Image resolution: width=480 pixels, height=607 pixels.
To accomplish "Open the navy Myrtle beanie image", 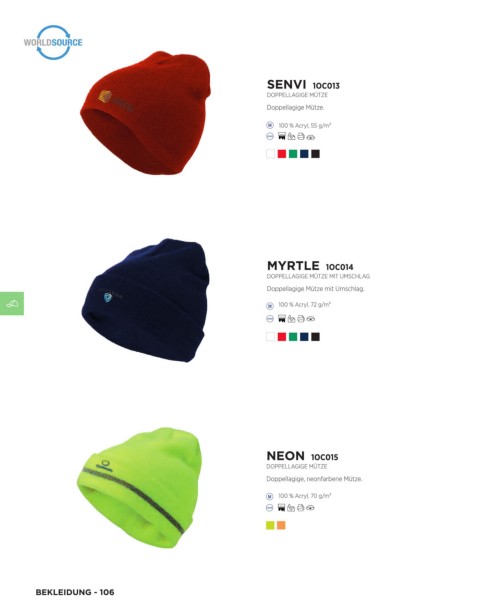I will click(x=145, y=300).
